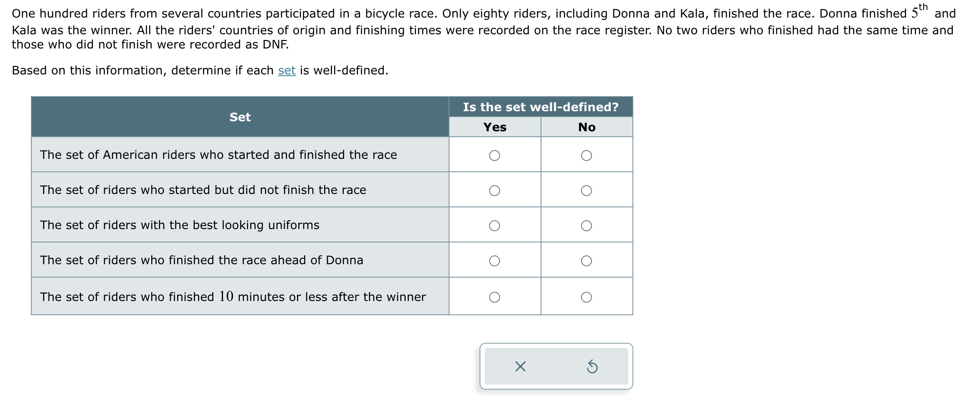Select Yes for riders ahead of Donna
The image size is (980, 403).
coord(495,261)
